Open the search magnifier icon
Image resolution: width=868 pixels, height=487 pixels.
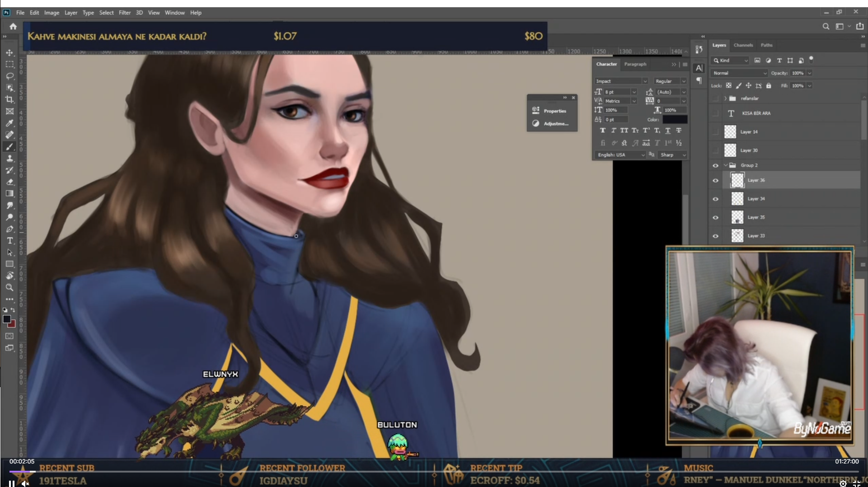pyautogui.click(x=826, y=26)
